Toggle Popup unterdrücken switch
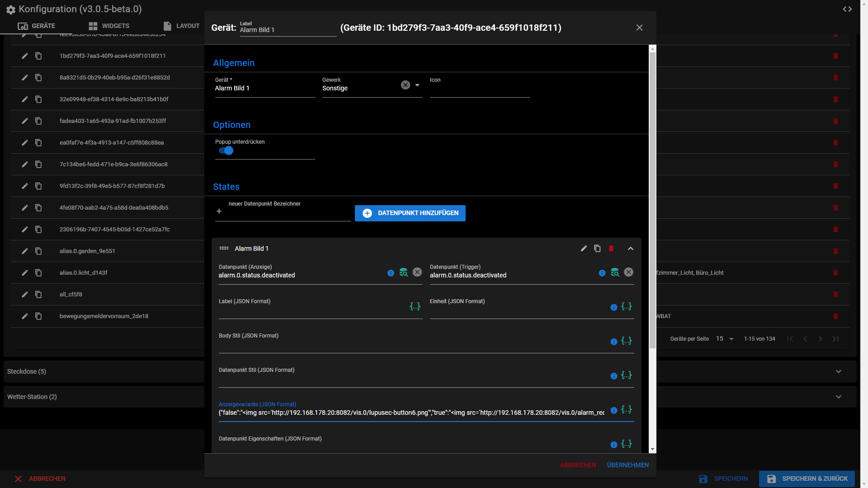Screen dimensions: 868x488 point(226,151)
